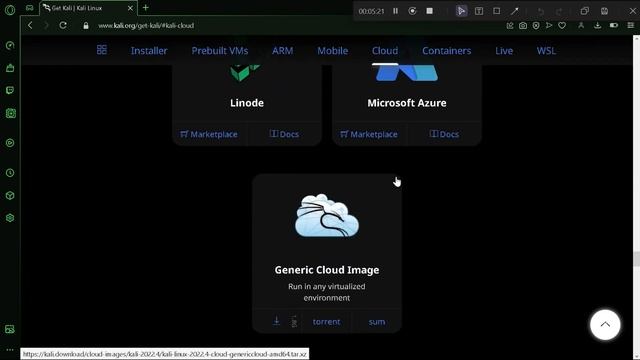Open the profile account icon

tap(581, 25)
